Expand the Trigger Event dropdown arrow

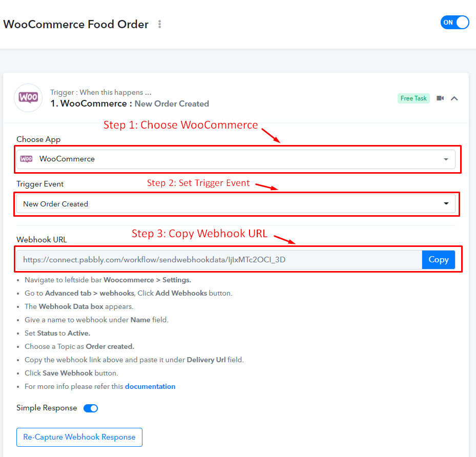point(446,203)
